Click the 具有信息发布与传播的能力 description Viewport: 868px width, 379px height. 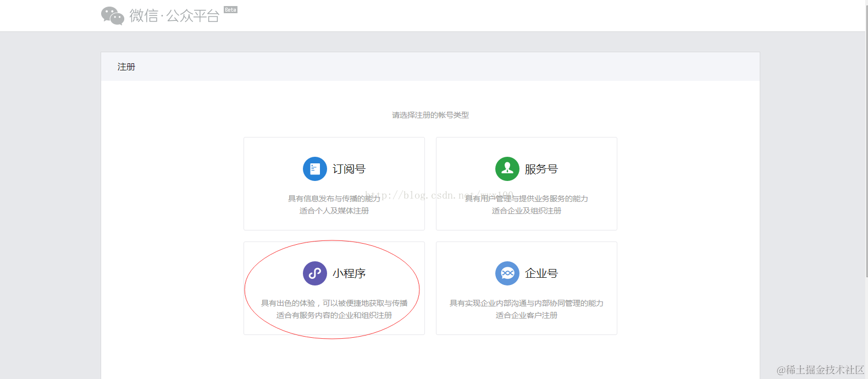pos(334,199)
